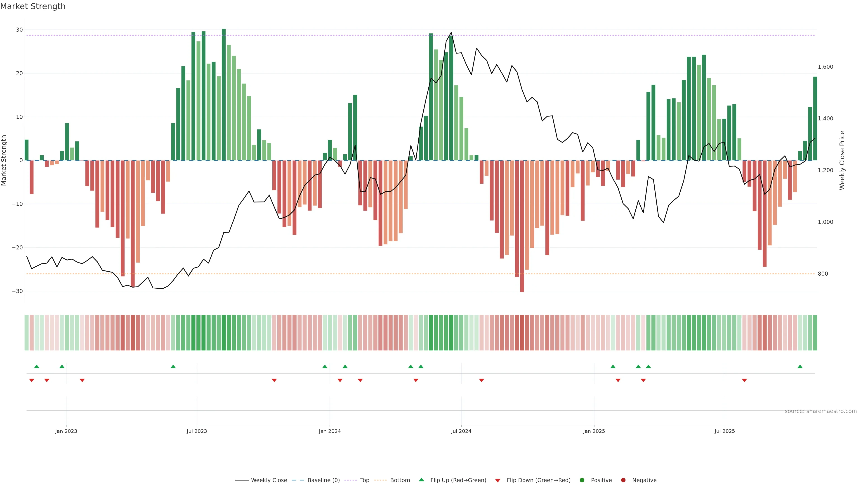Click rightmost green heatmap strip cell

point(815,332)
